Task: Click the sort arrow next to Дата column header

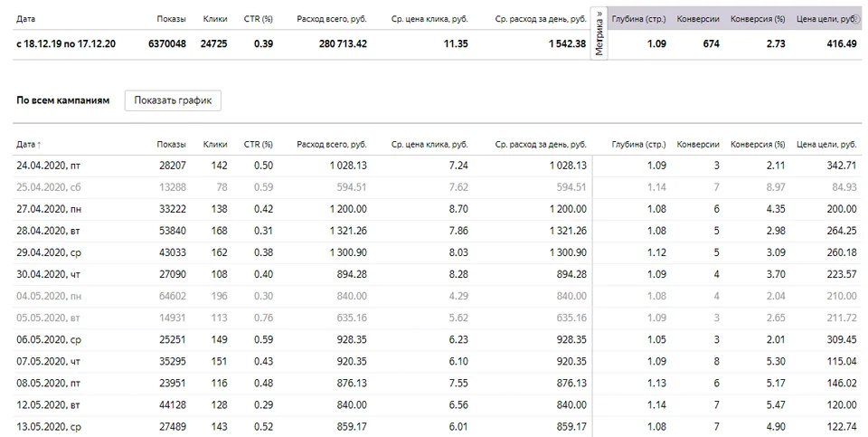Action: click(39, 145)
